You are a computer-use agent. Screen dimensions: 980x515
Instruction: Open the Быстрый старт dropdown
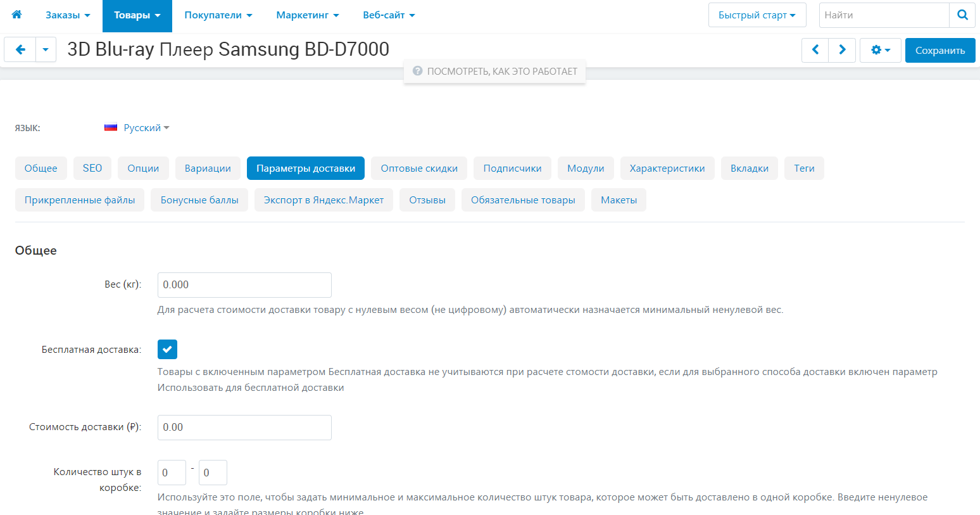coord(757,15)
